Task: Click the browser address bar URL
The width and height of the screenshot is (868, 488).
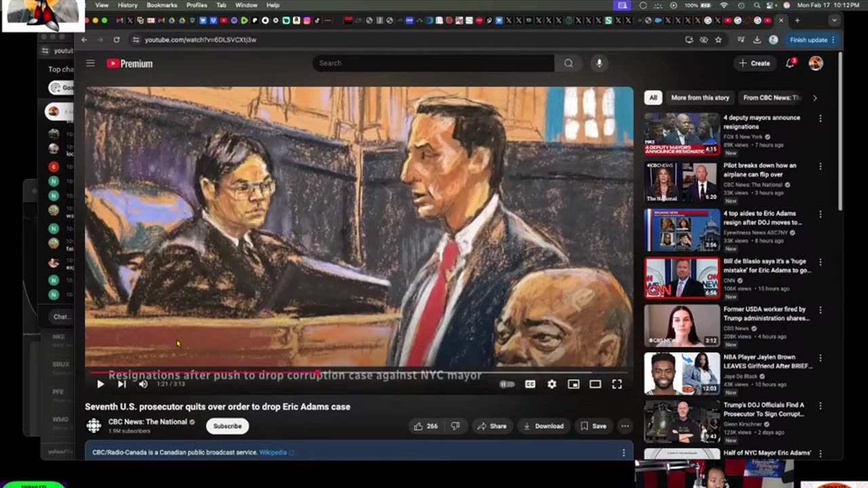Action: point(201,40)
